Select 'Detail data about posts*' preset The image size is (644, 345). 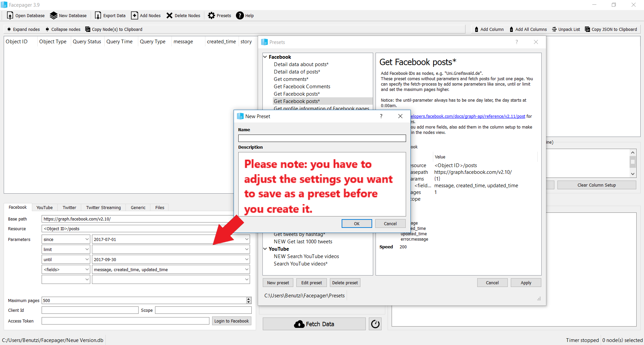click(301, 64)
